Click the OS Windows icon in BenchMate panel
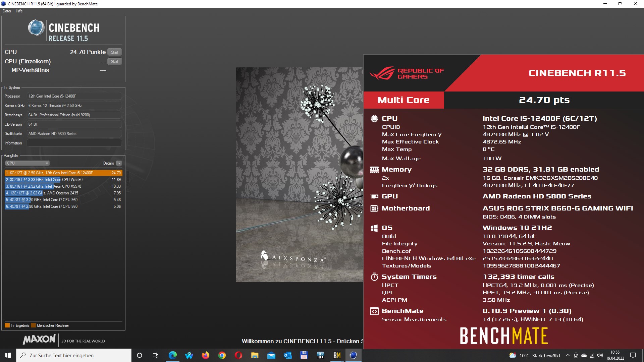The image size is (644, 362). 374,228
